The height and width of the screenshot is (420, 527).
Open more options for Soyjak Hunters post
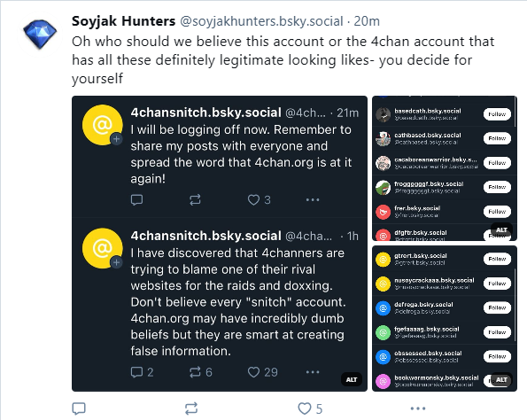[418, 408]
